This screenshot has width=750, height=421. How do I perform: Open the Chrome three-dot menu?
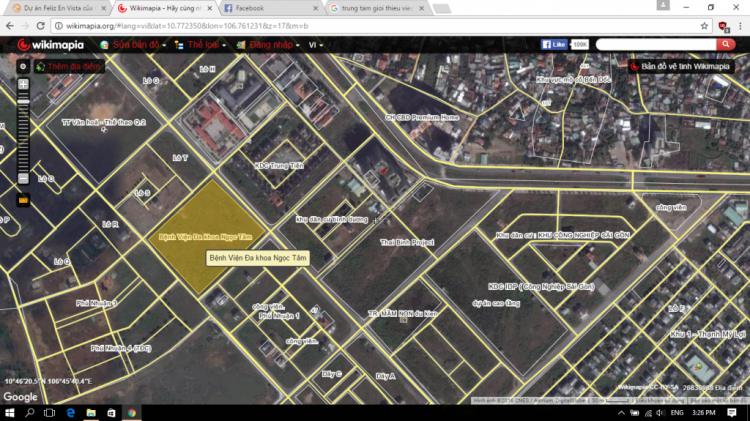(740, 26)
